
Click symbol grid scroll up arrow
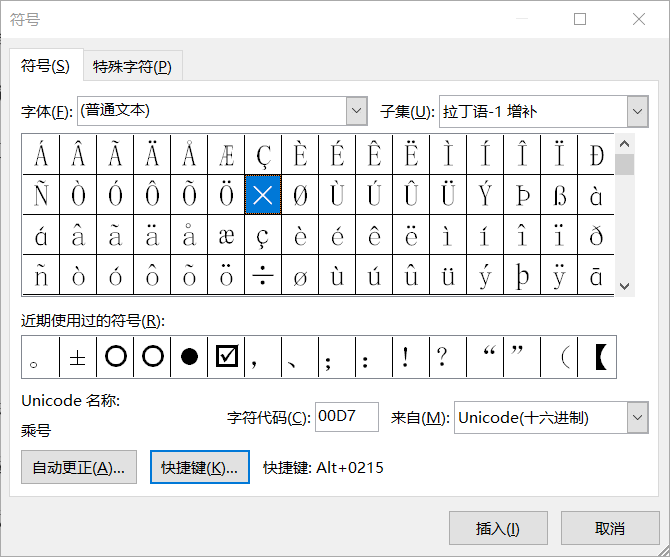tap(624, 144)
